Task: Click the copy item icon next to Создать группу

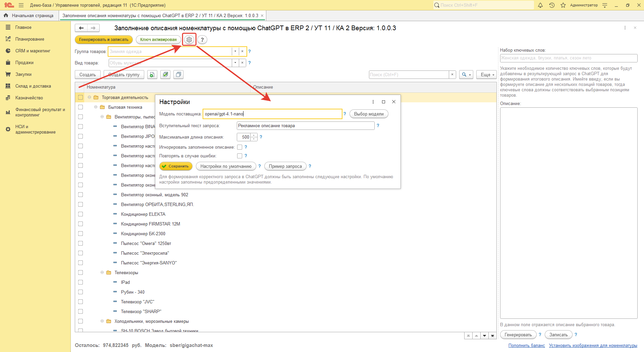Action: (x=152, y=74)
